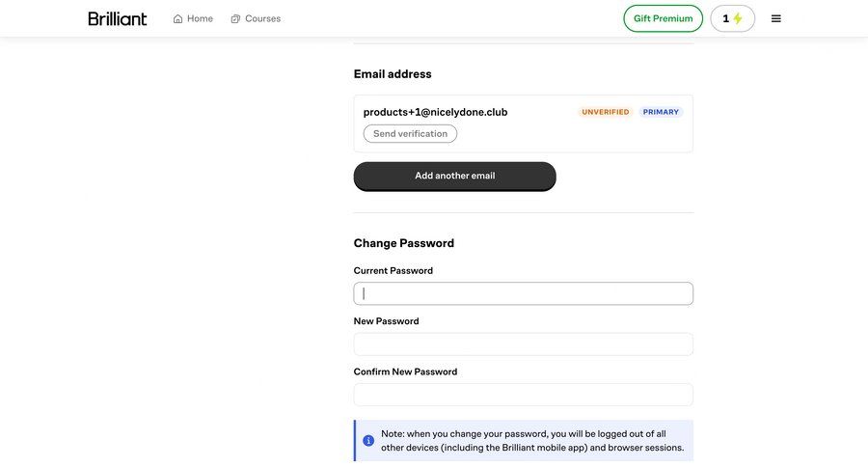
Task: Click into the New Password field
Action: click(x=523, y=344)
